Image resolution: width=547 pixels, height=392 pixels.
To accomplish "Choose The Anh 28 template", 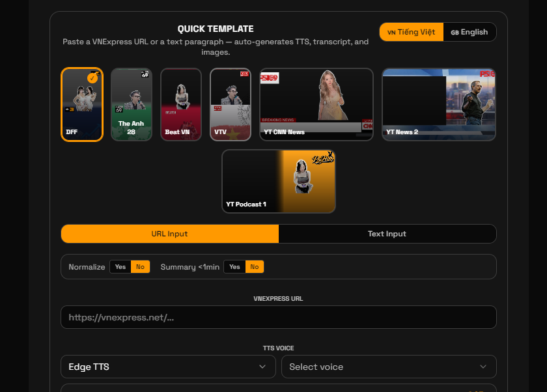I will coord(132,105).
